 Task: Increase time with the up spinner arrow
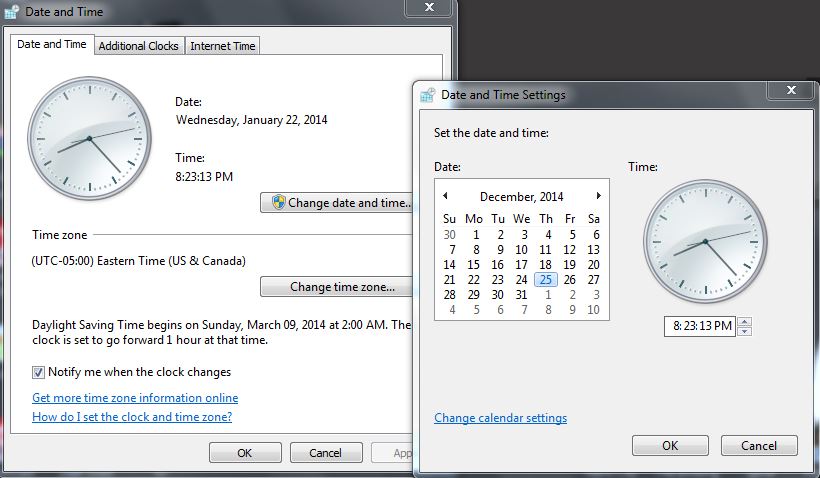(x=744, y=322)
